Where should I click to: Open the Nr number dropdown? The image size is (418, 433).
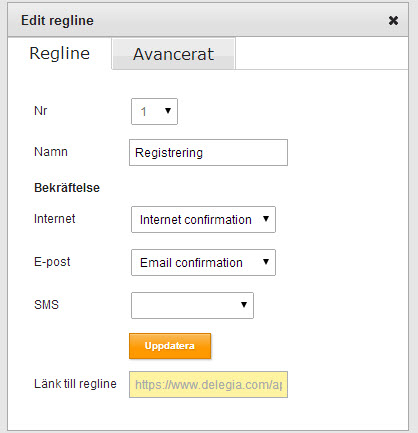(x=154, y=111)
